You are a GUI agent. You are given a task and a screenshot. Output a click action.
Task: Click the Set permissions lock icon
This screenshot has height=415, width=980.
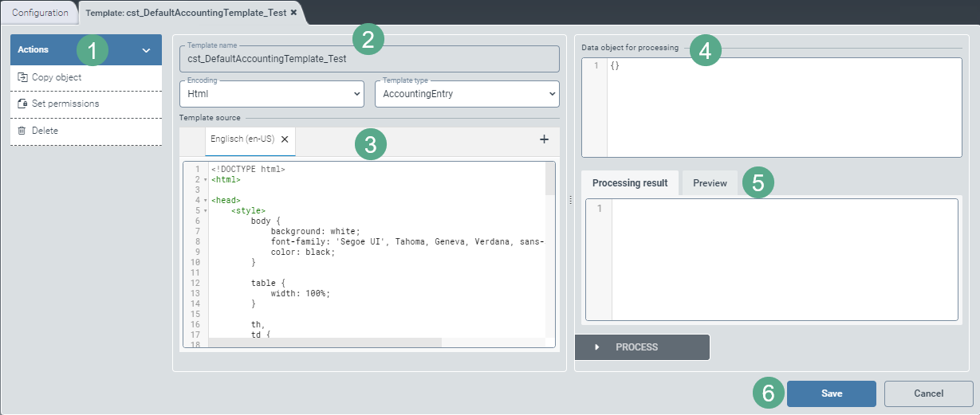(x=22, y=104)
